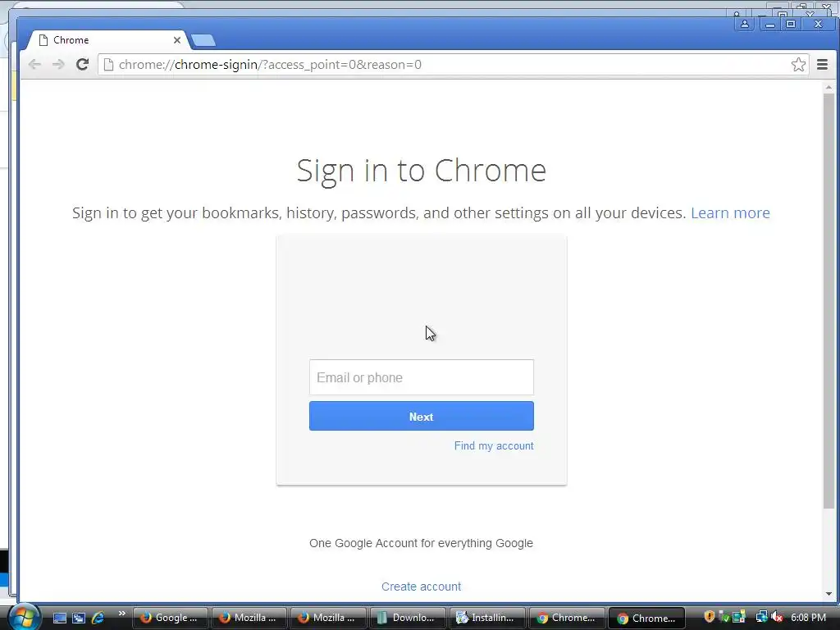The height and width of the screenshot is (630, 840).
Task: Click the muted volume tray icon
Action: pyautogui.click(x=778, y=617)
